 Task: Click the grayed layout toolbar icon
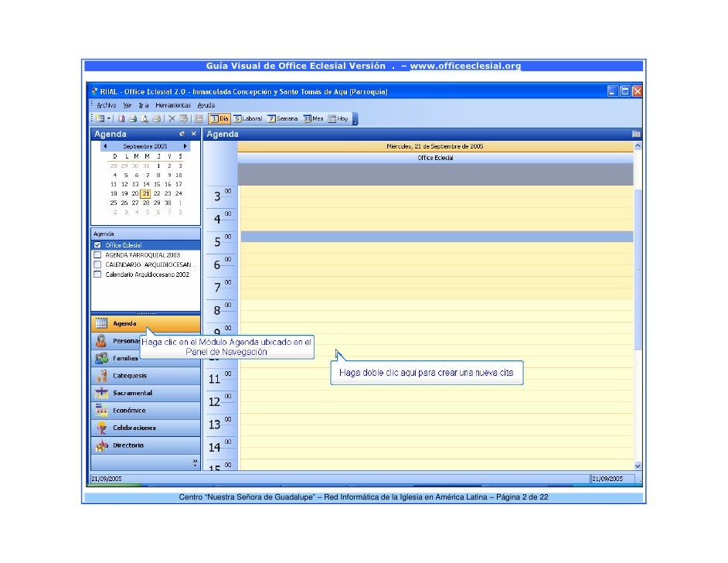199,118
